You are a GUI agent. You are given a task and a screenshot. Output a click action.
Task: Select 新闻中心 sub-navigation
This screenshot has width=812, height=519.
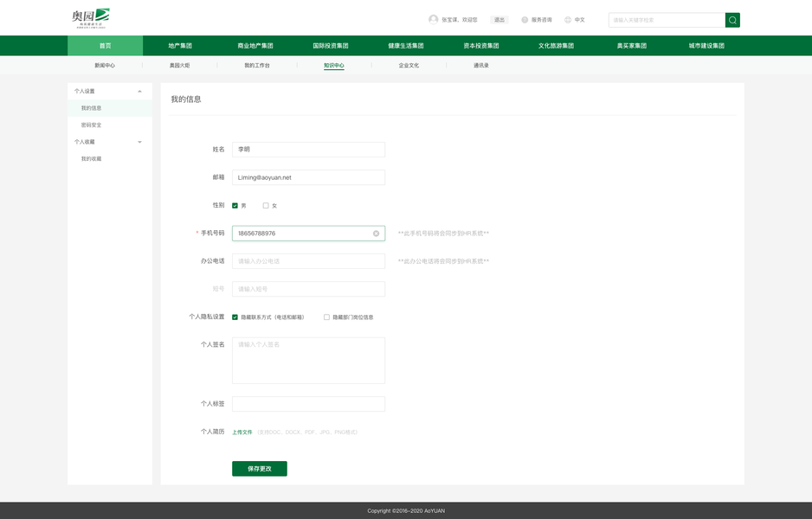[x=105, y=65]
